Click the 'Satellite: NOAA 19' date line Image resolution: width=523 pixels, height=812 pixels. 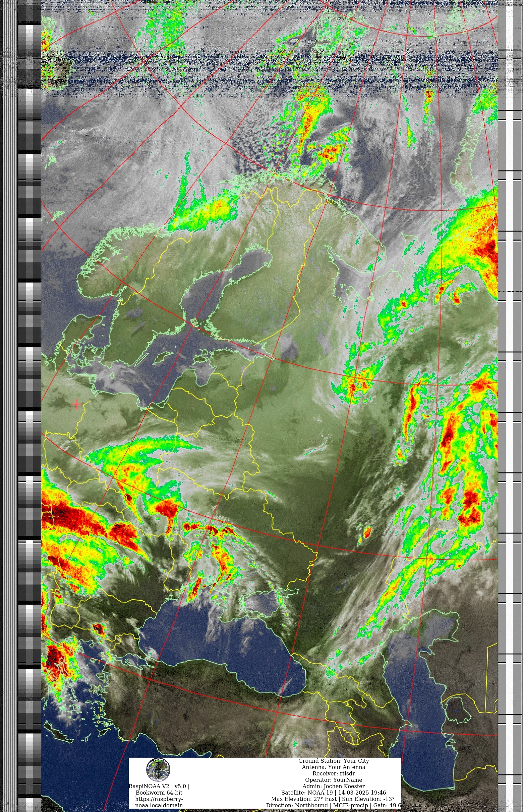tap(334, 793)
